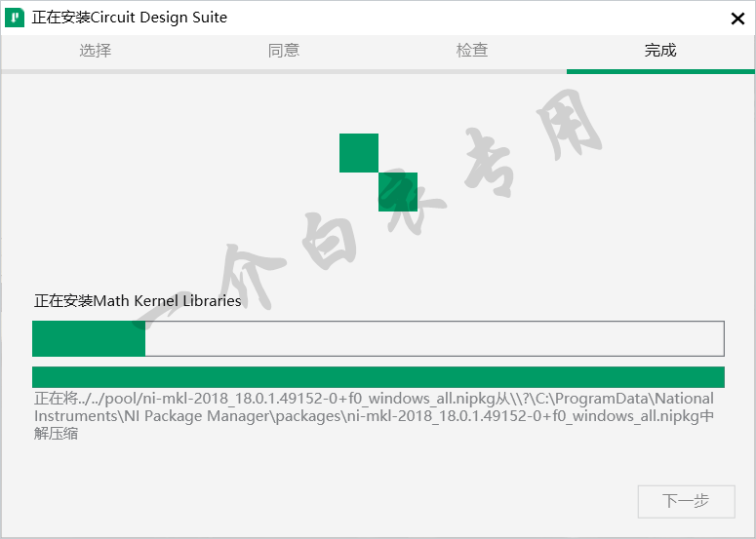Click the fully filled green overall progress bar
The width and height of the screenshot is (756, 539).
(378, 377)
